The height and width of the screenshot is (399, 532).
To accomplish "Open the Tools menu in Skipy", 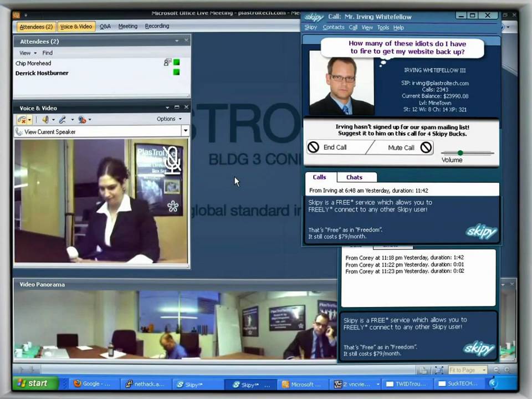I will [x=383, y=28].
